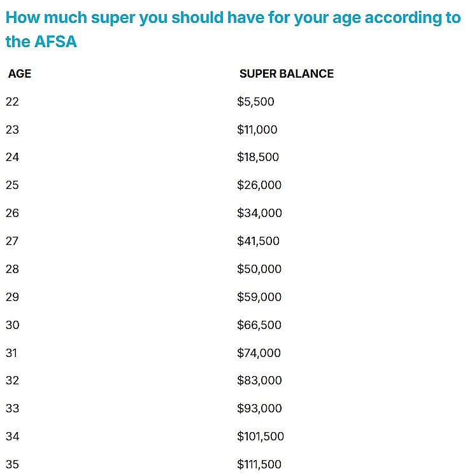Select the age 29 cell
The width and height of the screenshot is (465, 476).
(12, 297)
